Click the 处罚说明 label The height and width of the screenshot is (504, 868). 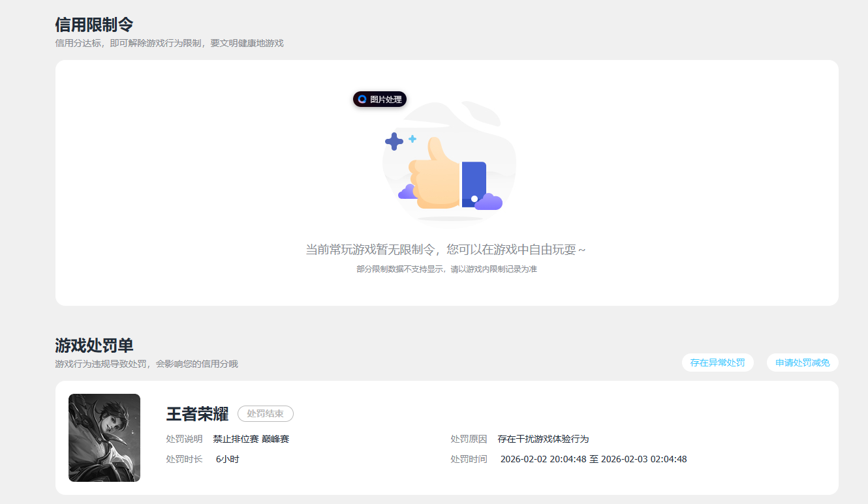coord(184,439)
